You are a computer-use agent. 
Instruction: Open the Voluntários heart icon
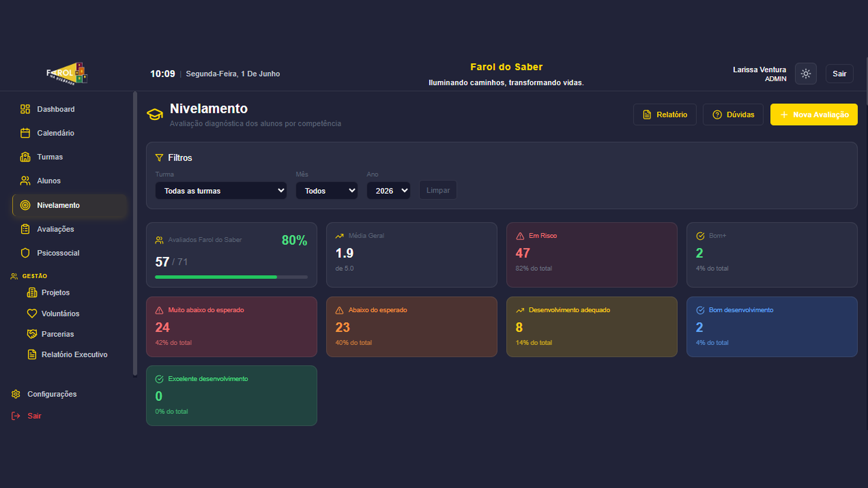click(x=32, y=313)
